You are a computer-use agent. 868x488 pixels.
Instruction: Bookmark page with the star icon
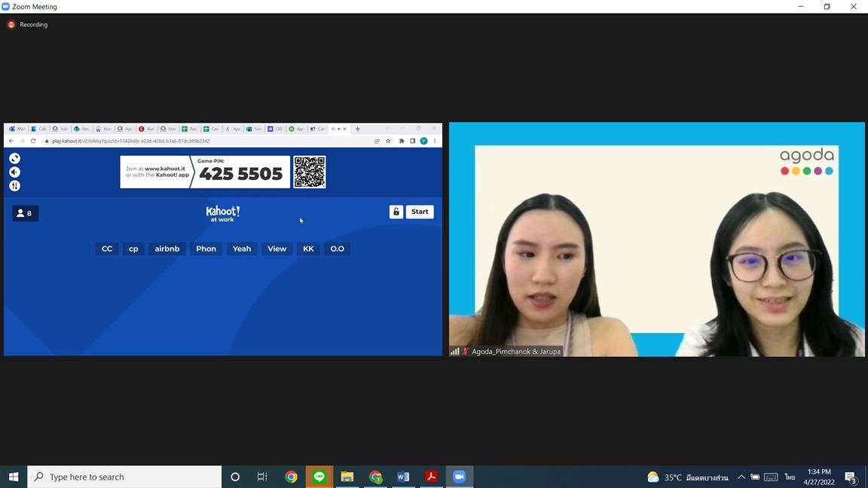click(388, 141)
